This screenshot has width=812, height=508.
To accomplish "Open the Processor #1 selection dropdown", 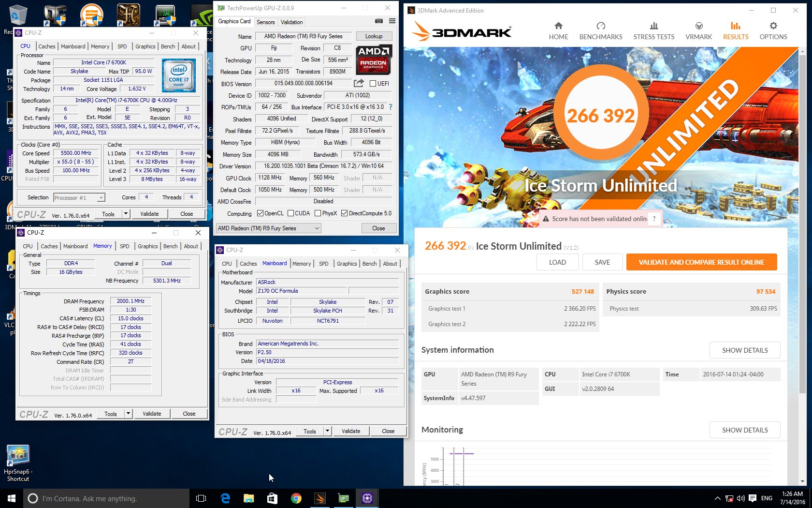I will (x=79, y=197).
